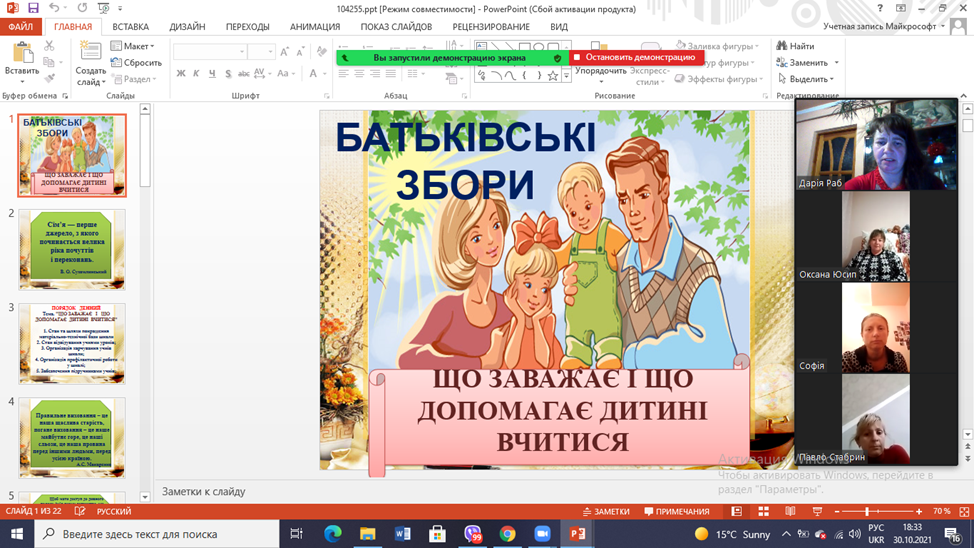This screenshot has width=974, height=548.
Task: Click the Найти find button
Action: (x=795, y=46)
